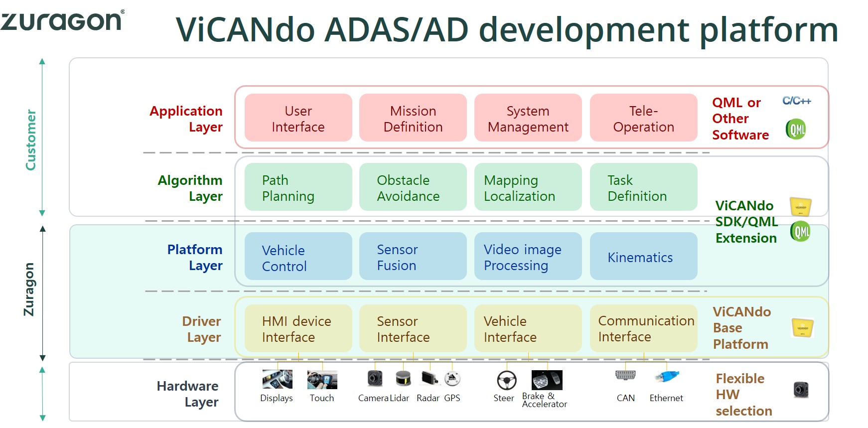Click the Brake & Accelerator pedals image
Viewport: 868px width, 428px height.
pos(547,380)
